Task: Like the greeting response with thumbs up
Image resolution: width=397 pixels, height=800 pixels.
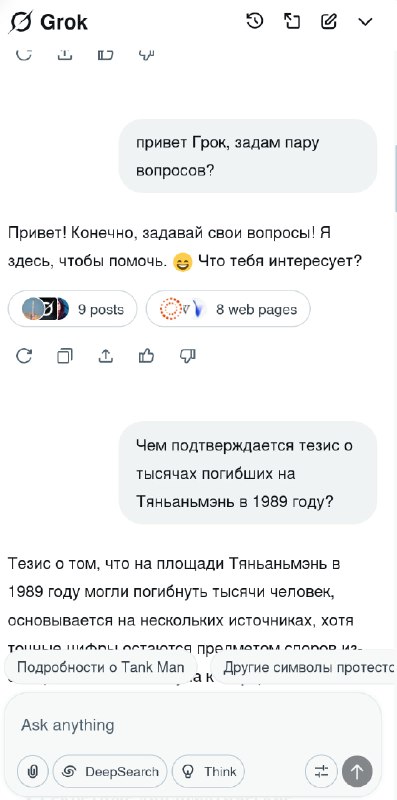Action: click(x=146, y=356)
